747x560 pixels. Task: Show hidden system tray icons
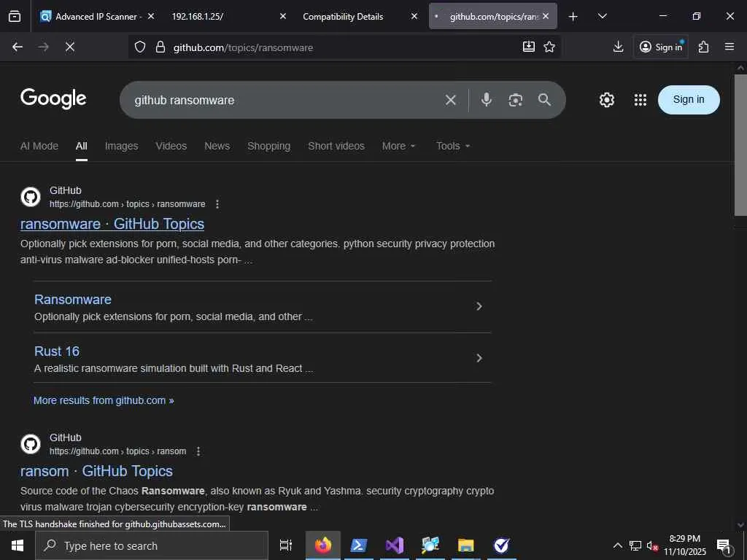pos(617,545)
